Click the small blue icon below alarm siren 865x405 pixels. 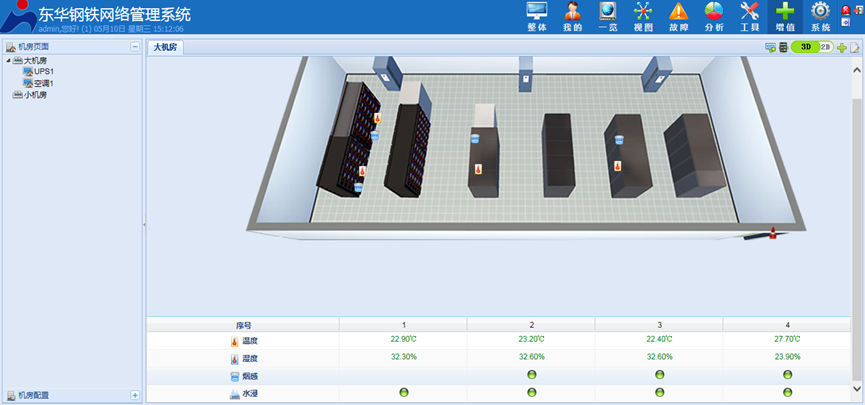pos(845,22)
